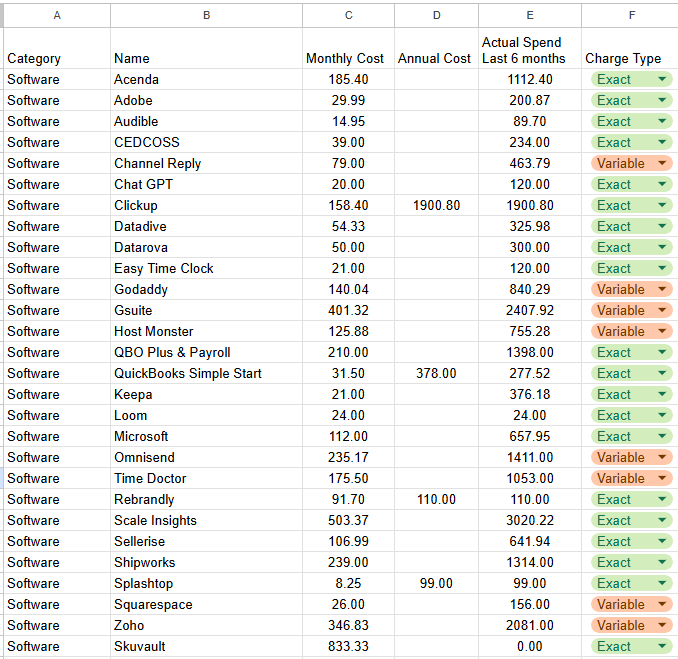The height and width of the screenshot is (659, 678).
Task: Select column F header
Action: click(x=631, y=16)
